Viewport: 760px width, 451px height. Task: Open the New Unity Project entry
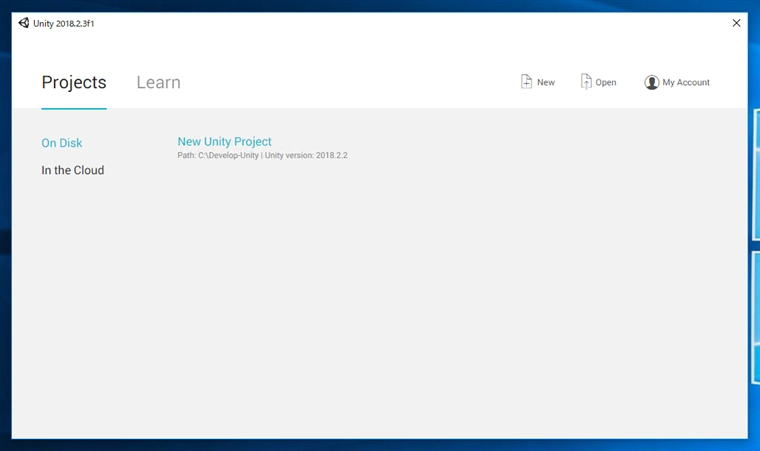[x=224, y=142]
